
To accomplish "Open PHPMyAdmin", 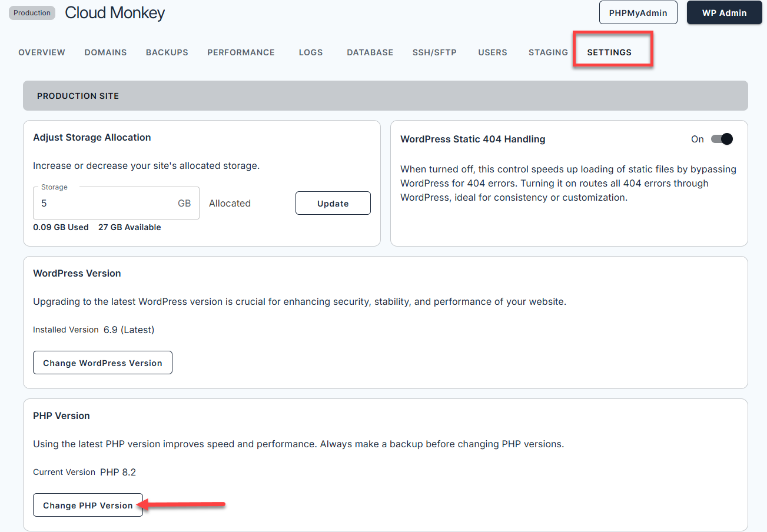I will [x=638, y=12].
